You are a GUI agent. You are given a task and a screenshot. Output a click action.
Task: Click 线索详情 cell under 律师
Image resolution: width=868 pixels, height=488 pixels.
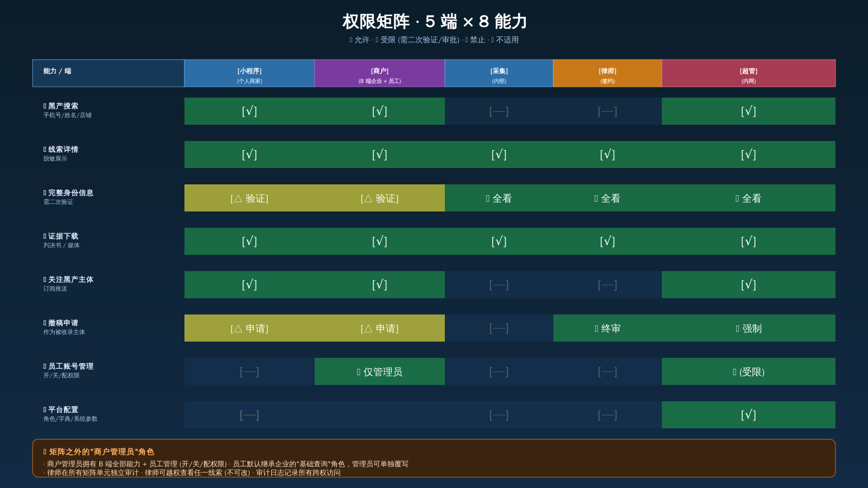pos(608,155)
